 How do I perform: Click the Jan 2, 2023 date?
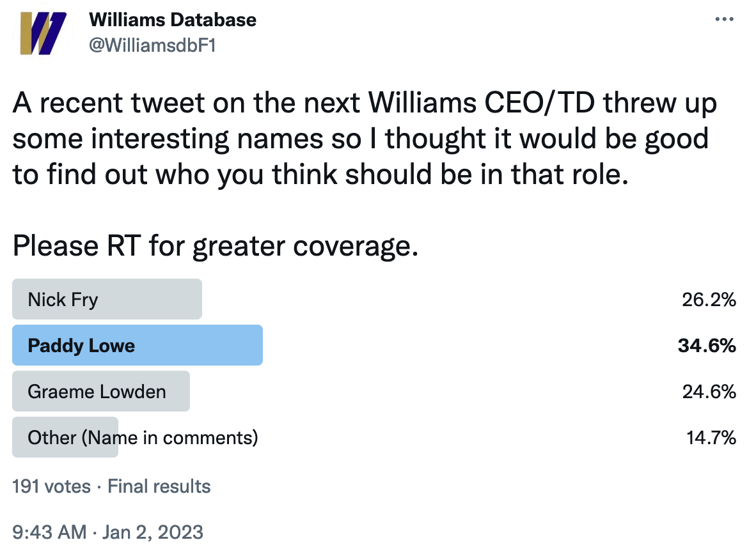pyautogui.click(x=153, y=532)
